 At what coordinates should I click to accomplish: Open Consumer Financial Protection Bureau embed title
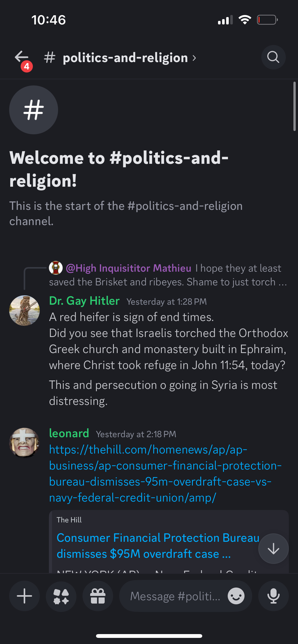(x=153, y=546)
